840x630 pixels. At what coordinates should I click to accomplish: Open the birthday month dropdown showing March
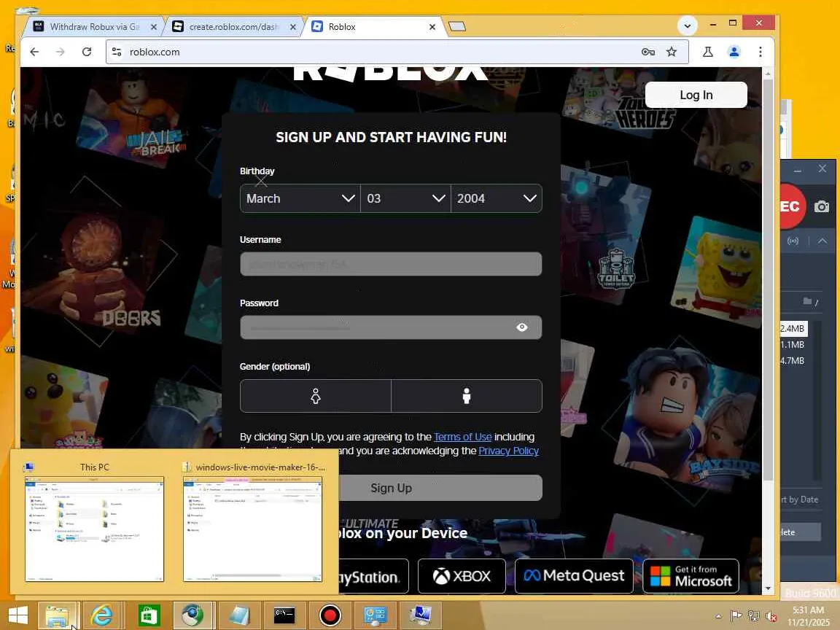point(300,199)
